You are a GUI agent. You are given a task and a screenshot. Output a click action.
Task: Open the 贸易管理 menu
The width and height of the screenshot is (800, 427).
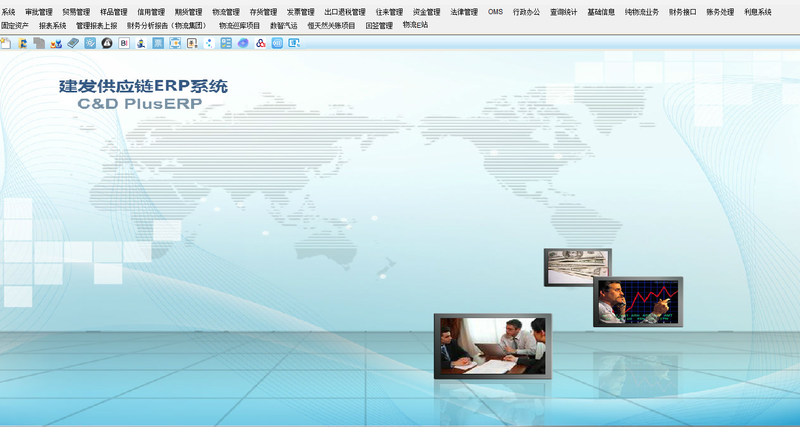pyautogui.click(x=76, y=12)
